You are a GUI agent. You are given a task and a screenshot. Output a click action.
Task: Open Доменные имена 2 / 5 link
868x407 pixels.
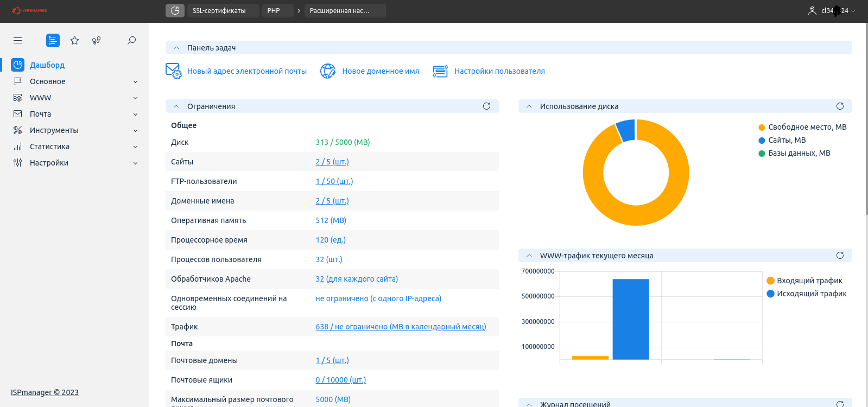tap(332, 201)
